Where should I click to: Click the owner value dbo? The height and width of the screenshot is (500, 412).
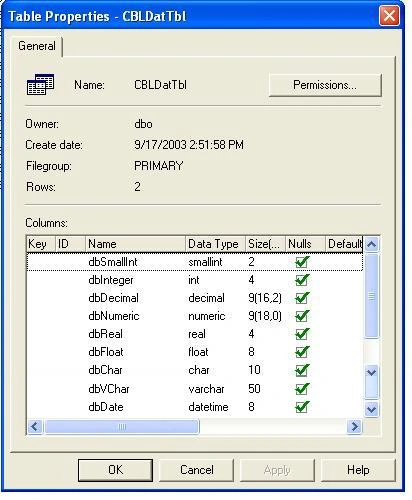point(143,124)
